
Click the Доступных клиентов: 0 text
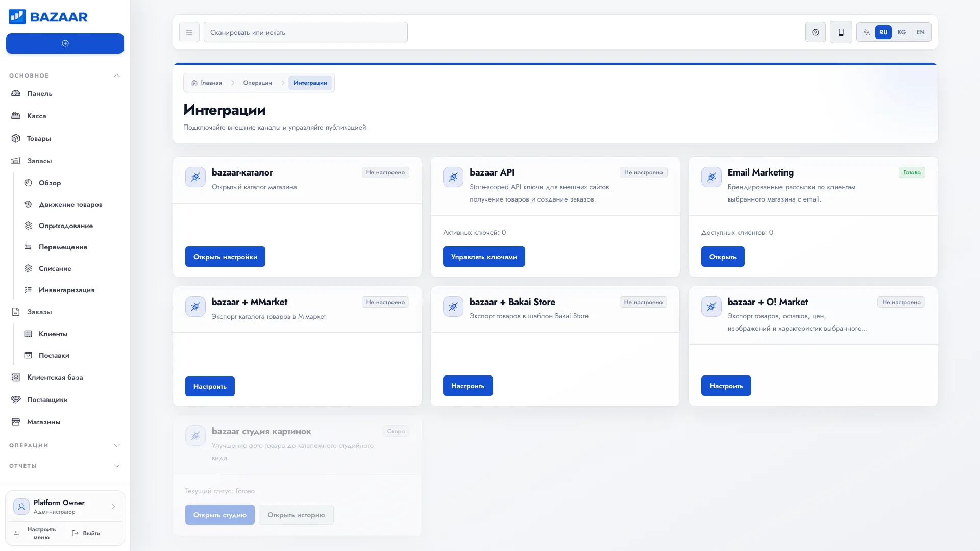737,232
